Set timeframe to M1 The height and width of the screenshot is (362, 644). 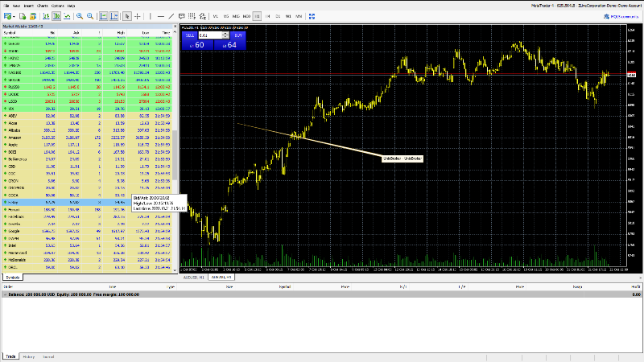click(x=215, y=16)
